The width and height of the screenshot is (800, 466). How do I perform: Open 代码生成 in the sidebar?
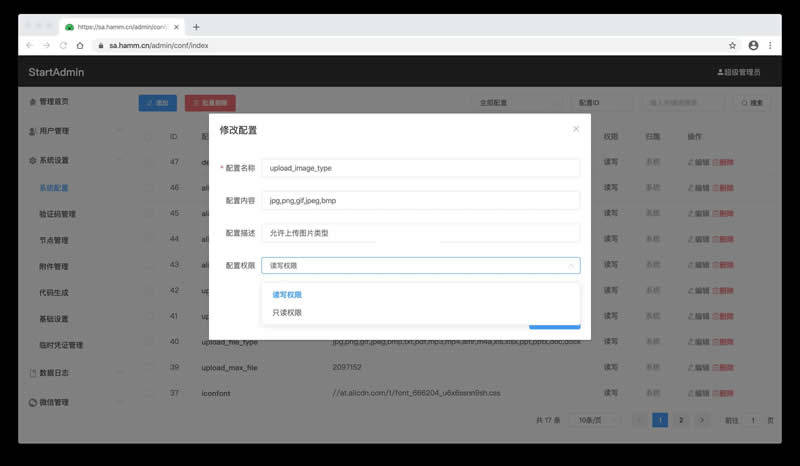[54, 292]
